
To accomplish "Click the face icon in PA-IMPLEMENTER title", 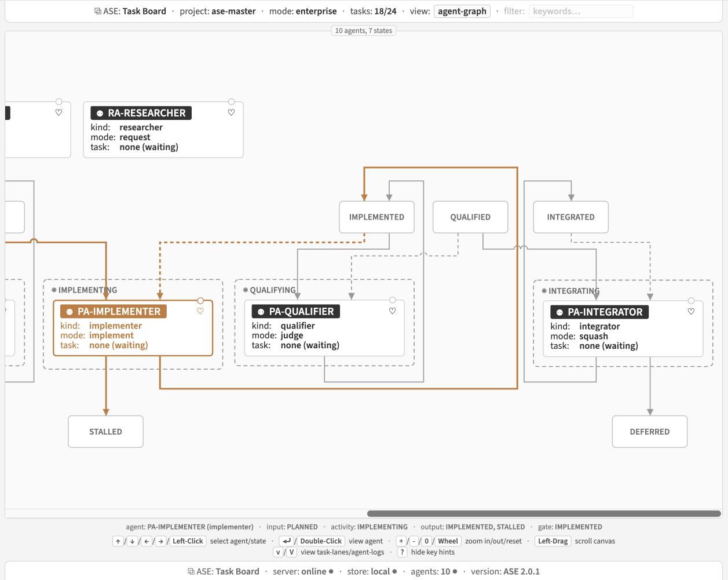I will (x=69, y=312).
